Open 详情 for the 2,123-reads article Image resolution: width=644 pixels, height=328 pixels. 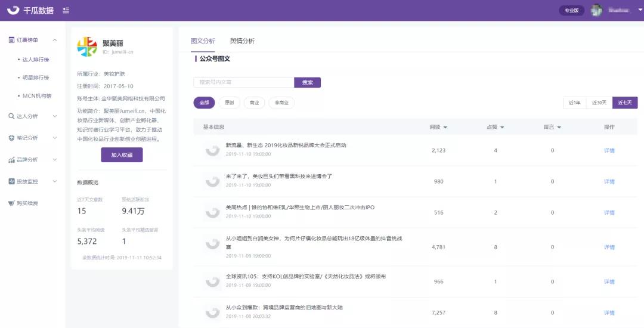[609, 150]
